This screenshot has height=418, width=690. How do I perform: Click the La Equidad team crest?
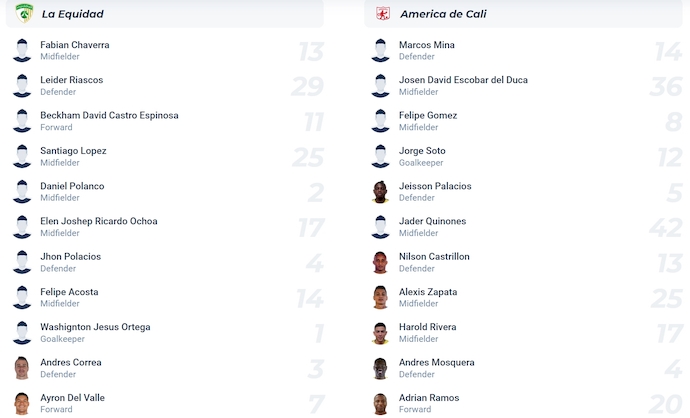click(24, 13)
